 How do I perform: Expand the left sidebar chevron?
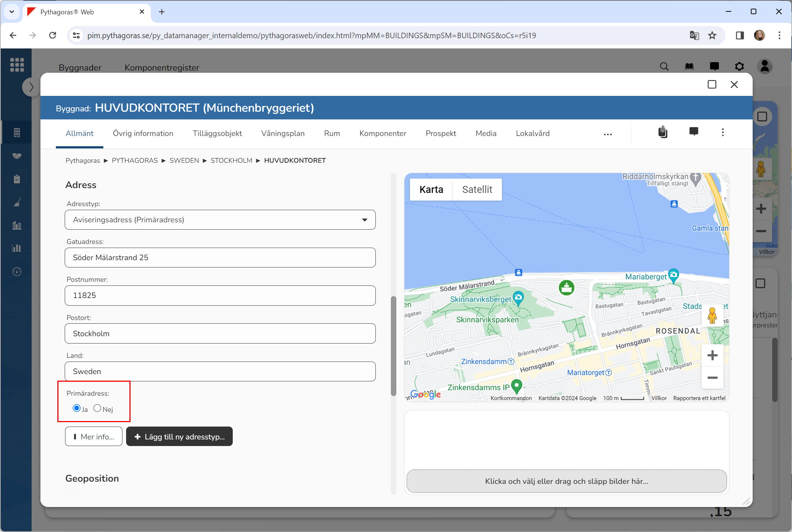pos(31,87)
